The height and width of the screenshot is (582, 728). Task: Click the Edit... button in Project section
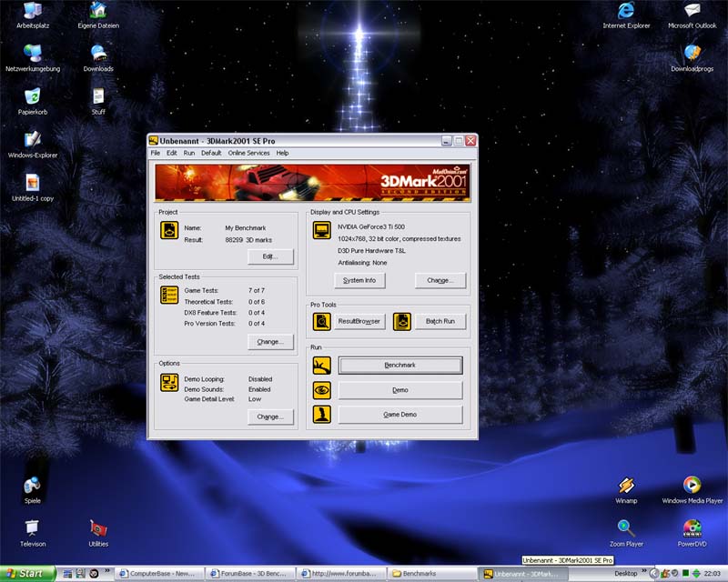click(270, 256)
